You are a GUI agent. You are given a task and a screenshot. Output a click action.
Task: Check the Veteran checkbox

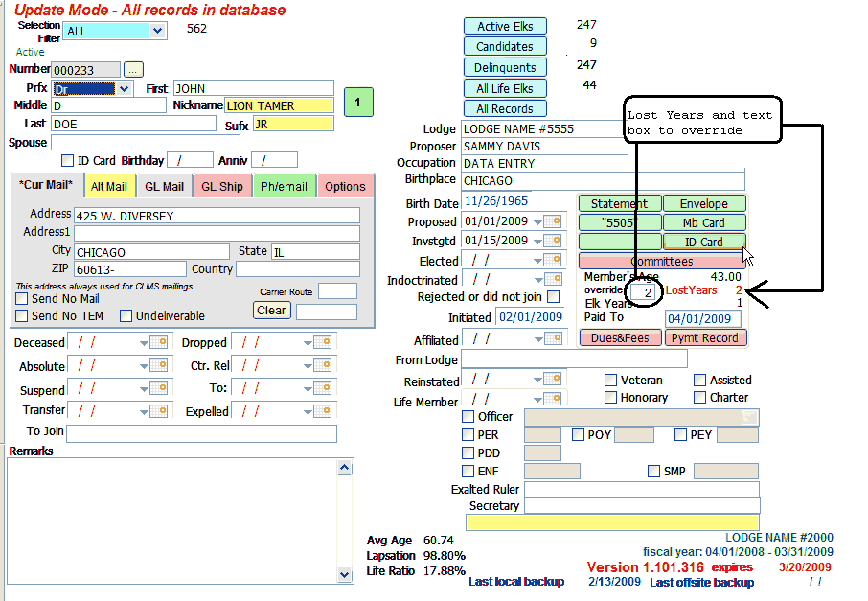point(611,381)
